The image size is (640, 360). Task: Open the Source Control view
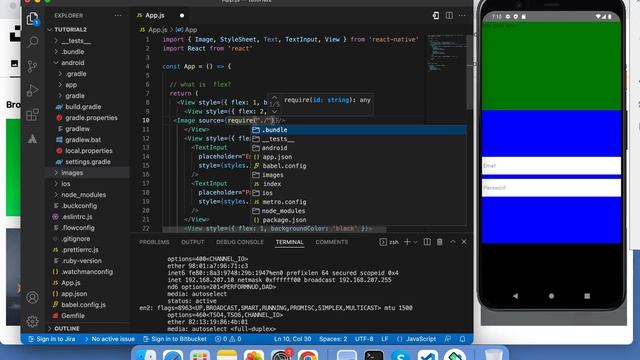33,66
